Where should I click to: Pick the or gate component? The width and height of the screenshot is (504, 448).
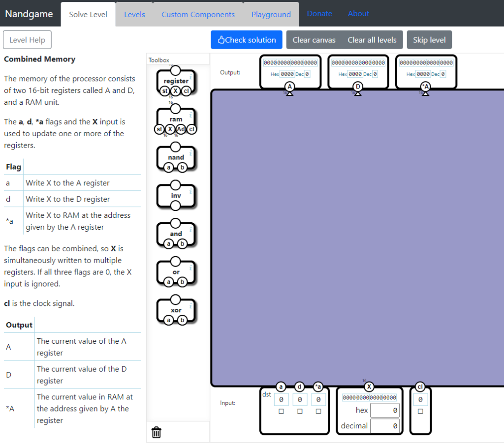176,272
